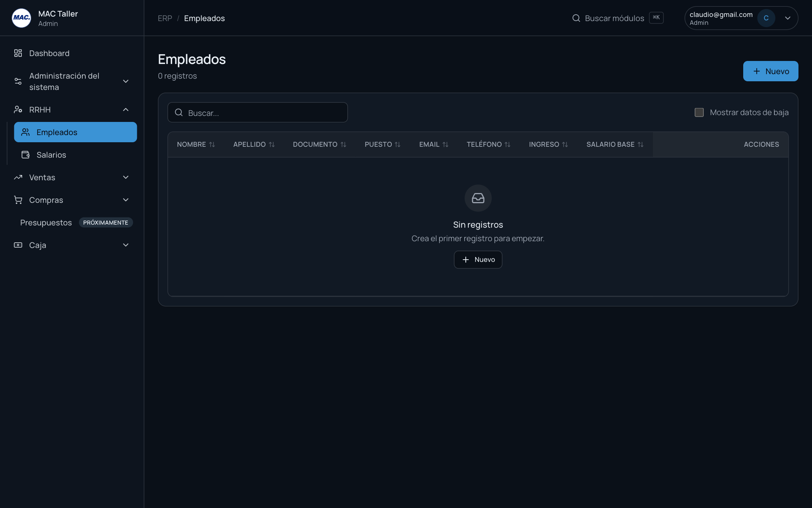Click the plus icon in blue Nuevo button
The image size is (812, 508).
(757, 71)
